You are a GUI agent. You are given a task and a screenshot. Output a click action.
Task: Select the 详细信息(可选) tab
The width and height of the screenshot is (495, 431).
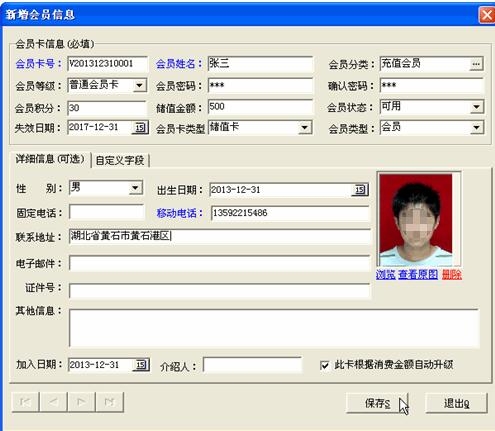(50, 159)
